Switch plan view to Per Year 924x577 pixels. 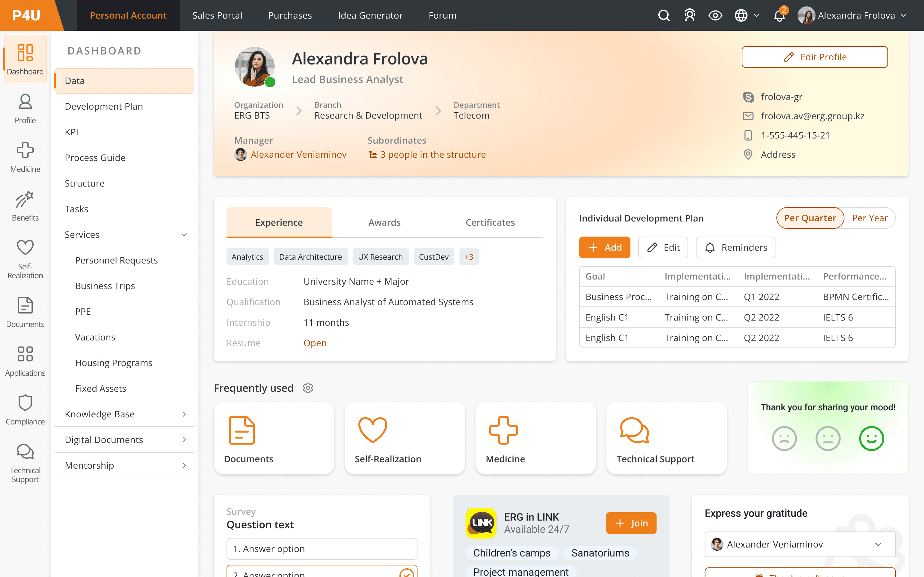pos(869,218)
